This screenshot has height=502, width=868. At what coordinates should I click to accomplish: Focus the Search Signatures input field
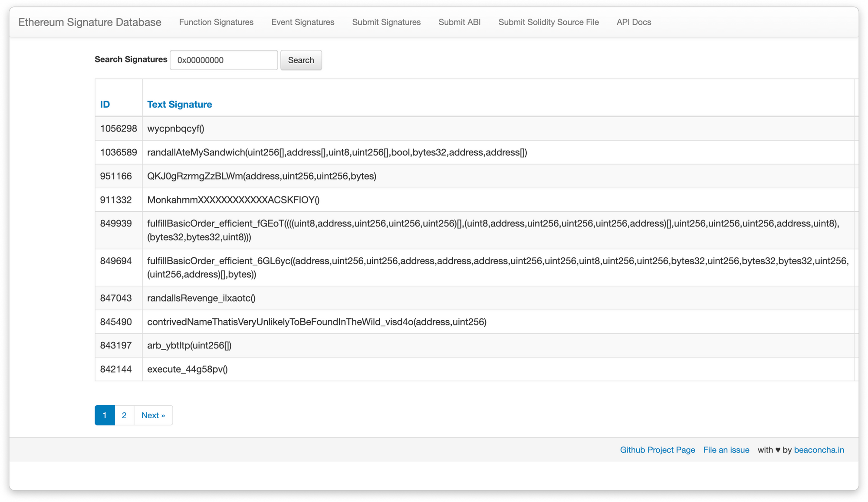point(224,60)
